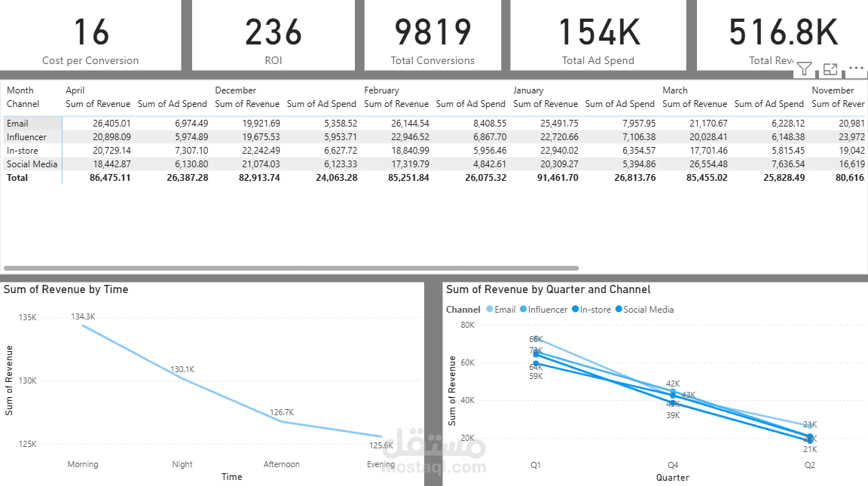Click the cell value 26,554.48
This screenshot has height=486, width=868.
point(708,164)
